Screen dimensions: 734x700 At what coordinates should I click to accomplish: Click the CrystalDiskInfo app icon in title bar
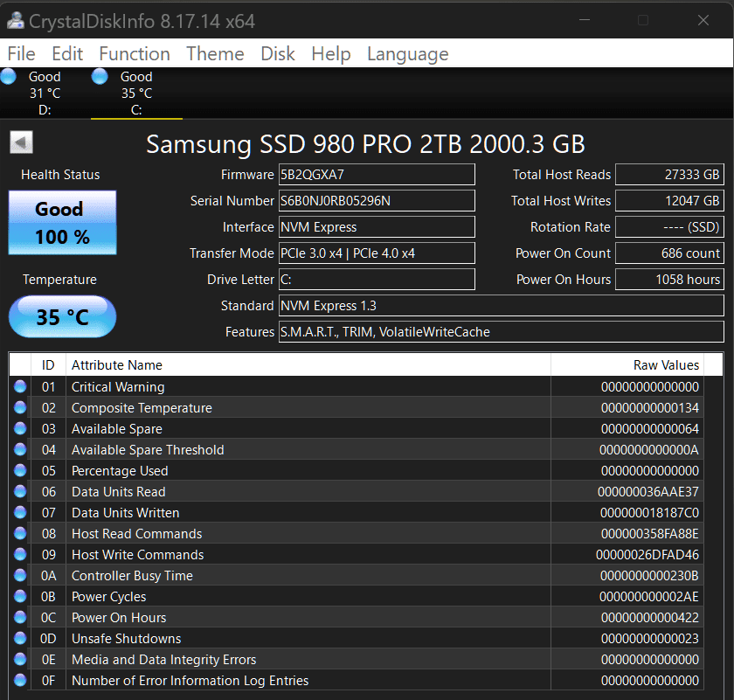click(x=16, y=21)
